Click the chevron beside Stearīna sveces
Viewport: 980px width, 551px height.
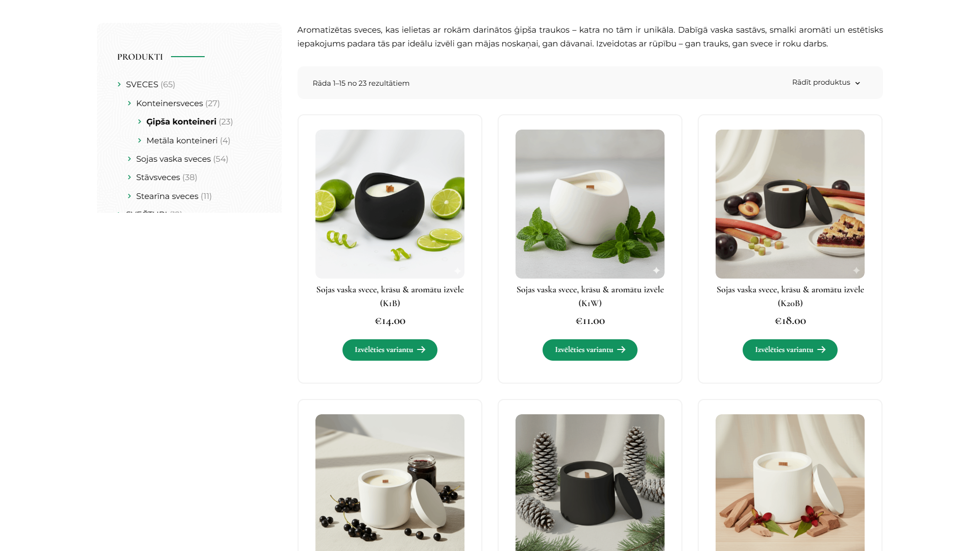129,196
